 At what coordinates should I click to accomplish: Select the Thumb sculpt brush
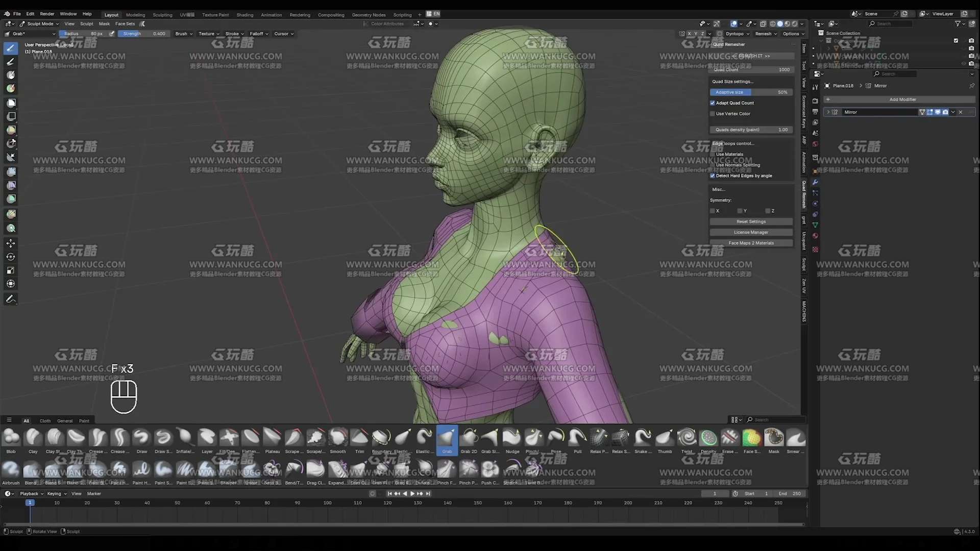665,441
